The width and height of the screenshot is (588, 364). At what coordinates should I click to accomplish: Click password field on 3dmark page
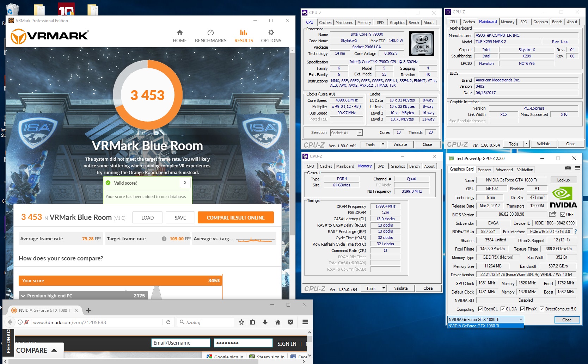tap(243, 343)
